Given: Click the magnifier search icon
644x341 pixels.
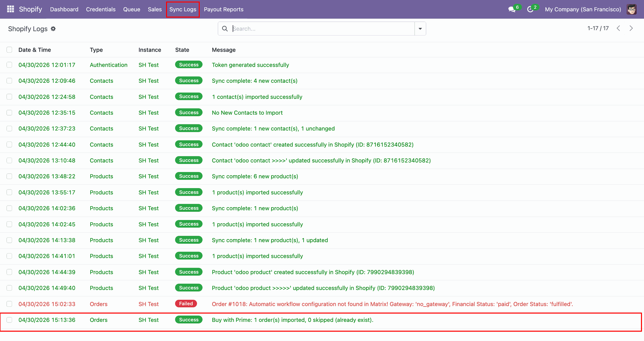Looking at the screenshot, I should pos(225,29).
